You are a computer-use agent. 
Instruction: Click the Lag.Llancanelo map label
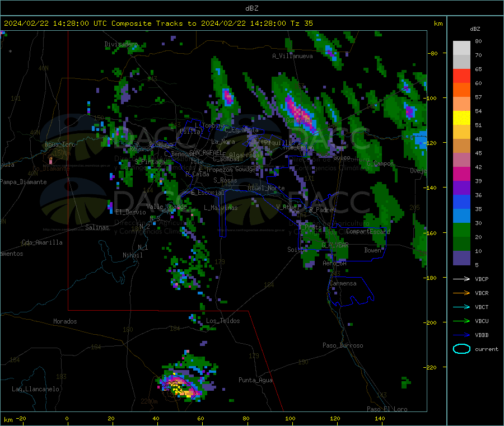[x=35, y=389]
